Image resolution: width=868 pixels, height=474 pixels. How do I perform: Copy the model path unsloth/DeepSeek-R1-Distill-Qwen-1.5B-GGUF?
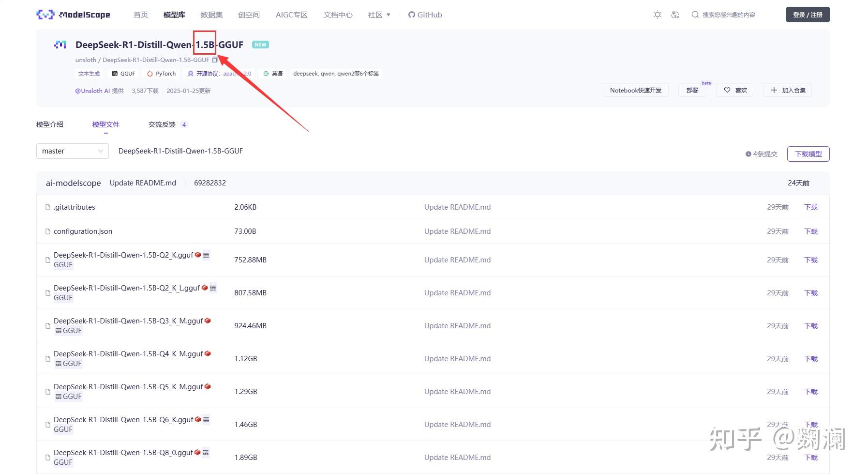(x=215, y=60)
